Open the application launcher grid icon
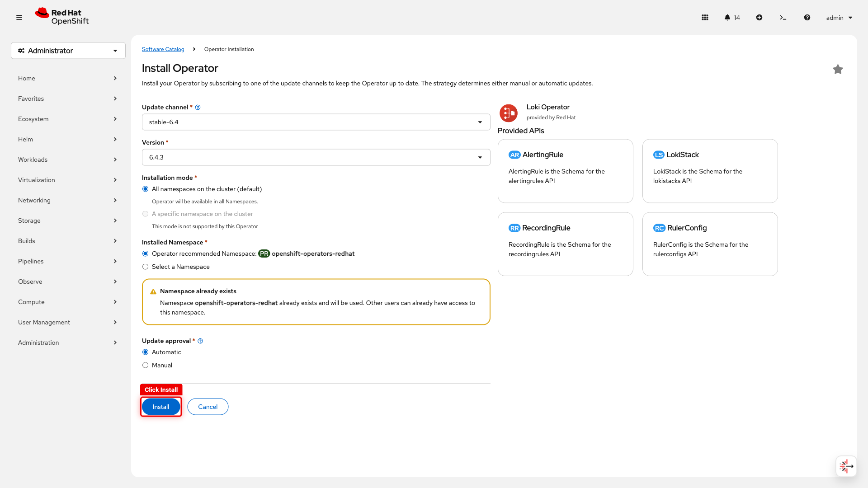Viewport: 868px width, 488px height. [x=705, y=17]
